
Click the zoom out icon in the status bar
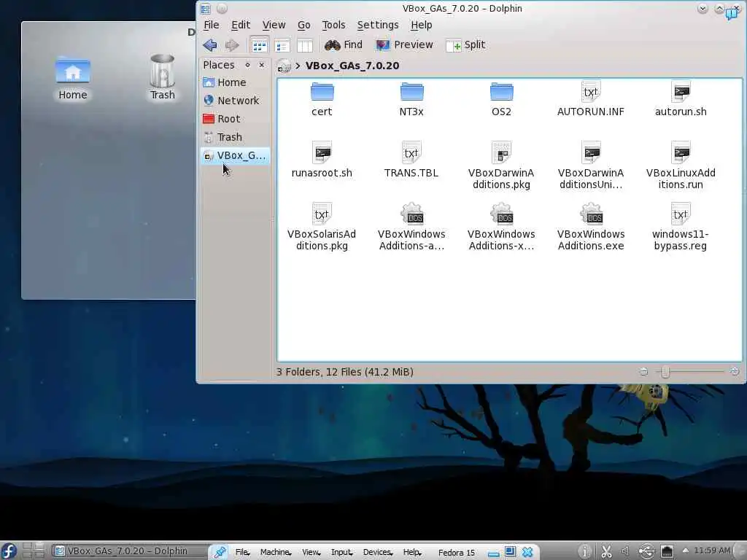[643, 371]
